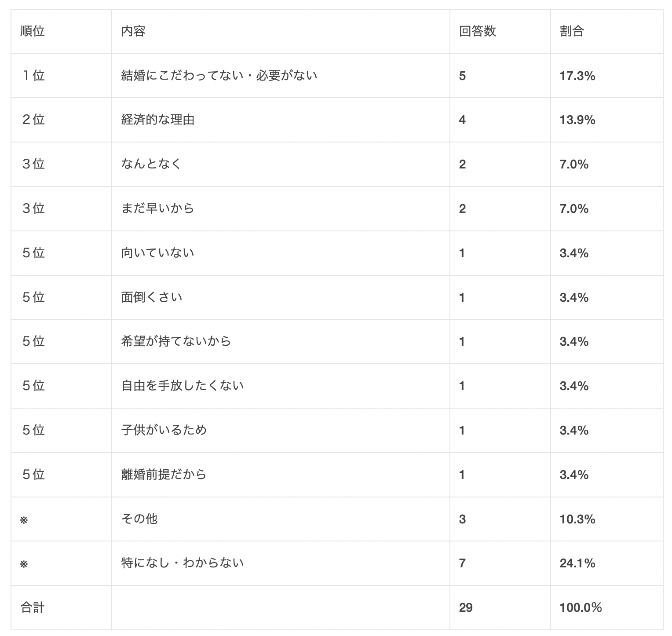Click the 特になし・わからない entry
The width and height of the screenshot is (672, 636).
click(x=183, y=563)
